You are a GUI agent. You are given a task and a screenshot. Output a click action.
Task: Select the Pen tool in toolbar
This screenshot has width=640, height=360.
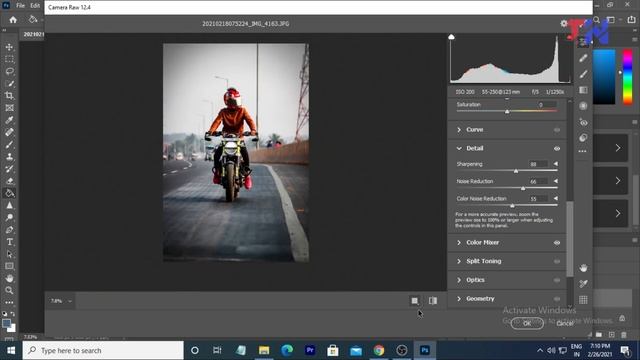pos(9,229)
